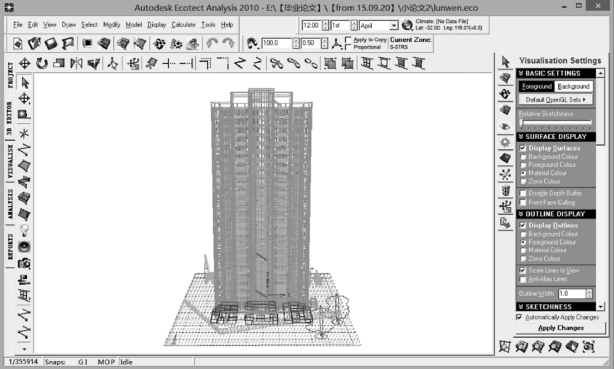The width and height of the screenshot is (614, 369).
Task: Uncheck Automatically Apply Changes
Action: [519, 317]
